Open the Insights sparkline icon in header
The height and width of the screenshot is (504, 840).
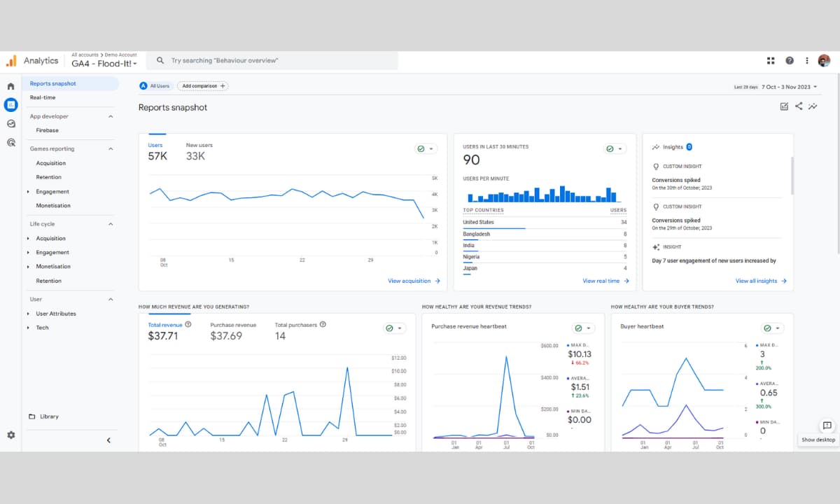click(813, 106)
